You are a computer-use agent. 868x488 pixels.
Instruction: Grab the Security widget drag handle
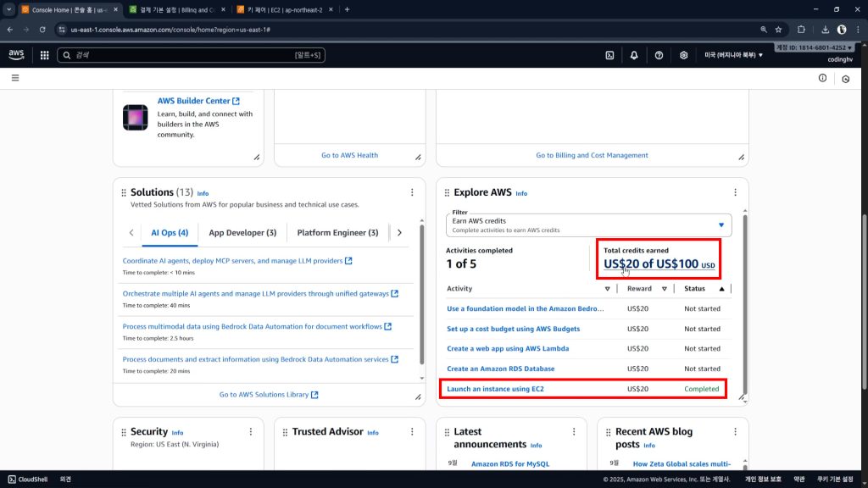point(124,432)
